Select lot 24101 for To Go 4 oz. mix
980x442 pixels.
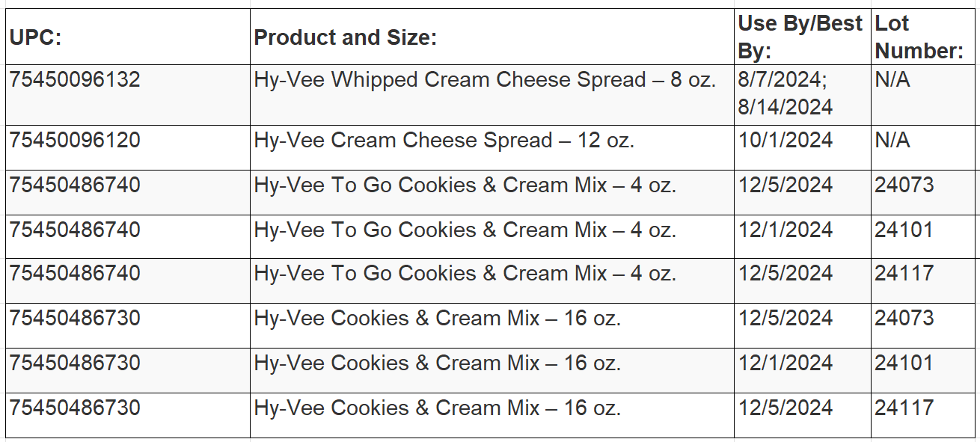tap(904, 230)
